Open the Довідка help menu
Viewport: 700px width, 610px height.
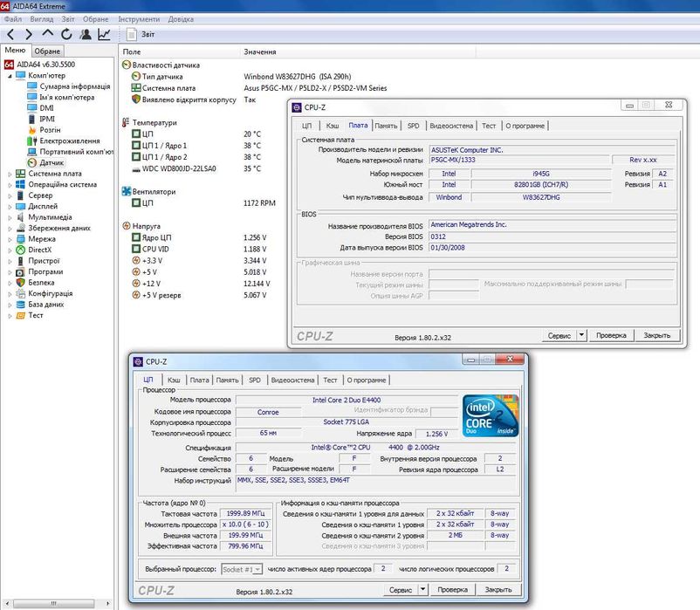pos(181,19)
